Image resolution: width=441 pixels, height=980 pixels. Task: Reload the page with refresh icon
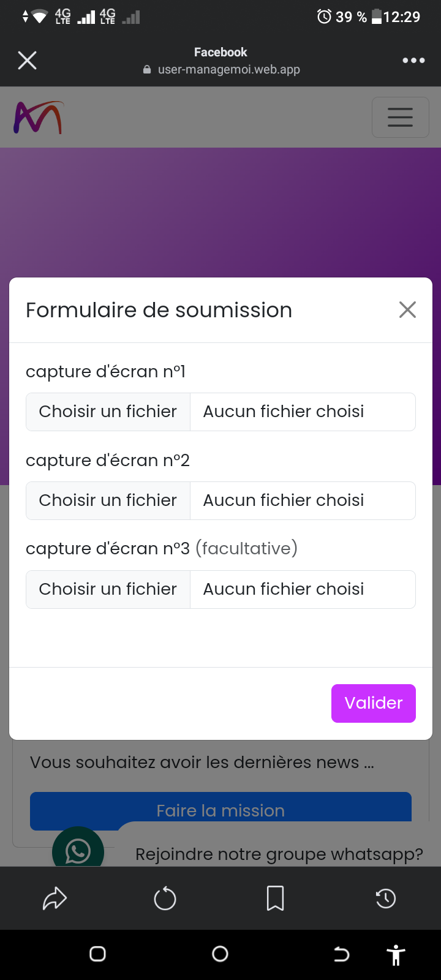click(x=165, y=899)
